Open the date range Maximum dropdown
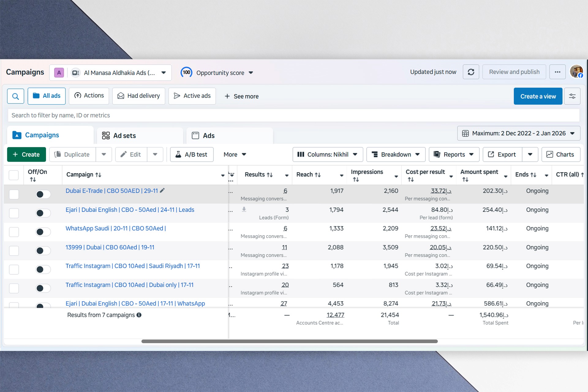 pyautogui.click(x=518, y=133)
